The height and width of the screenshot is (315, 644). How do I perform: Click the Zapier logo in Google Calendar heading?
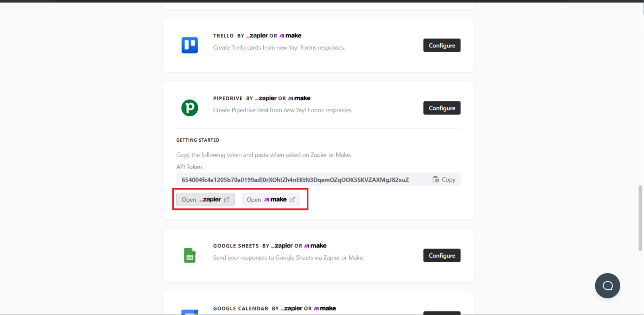click(x=291, y=309)
